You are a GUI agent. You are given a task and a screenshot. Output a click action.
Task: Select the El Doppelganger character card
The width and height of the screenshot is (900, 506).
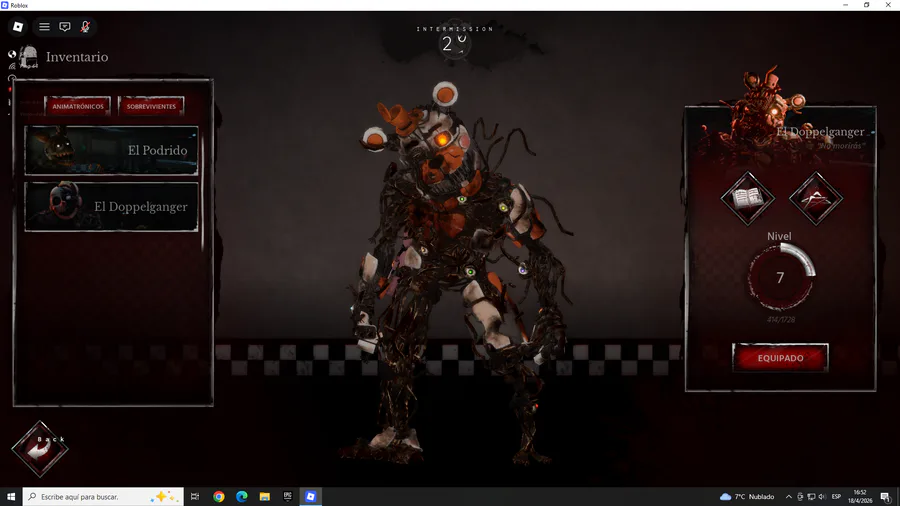(x=111, y=207)
